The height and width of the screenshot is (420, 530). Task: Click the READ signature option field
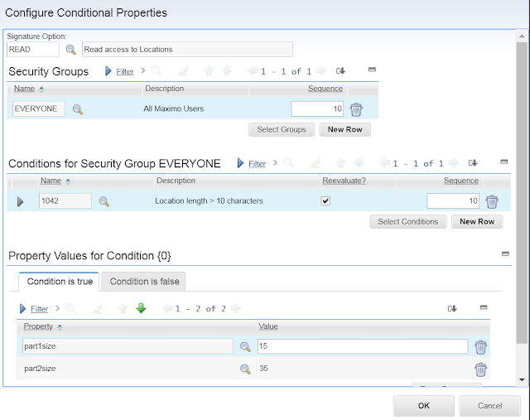pyautogui.click(x=33, y=50)
